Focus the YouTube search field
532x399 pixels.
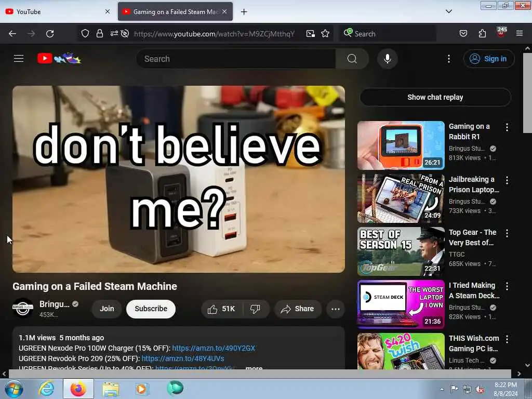[x=236, y=59]
